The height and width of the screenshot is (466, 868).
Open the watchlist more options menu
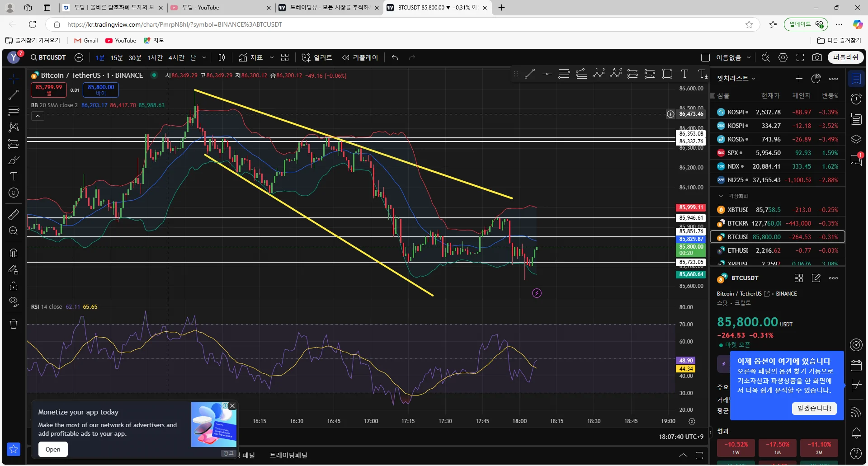[834, 79]
